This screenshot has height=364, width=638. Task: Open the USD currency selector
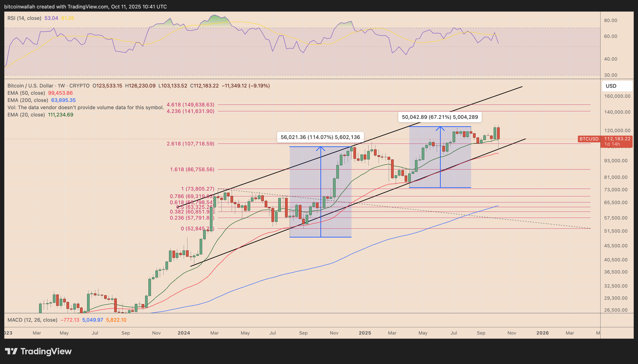(616, 86)
